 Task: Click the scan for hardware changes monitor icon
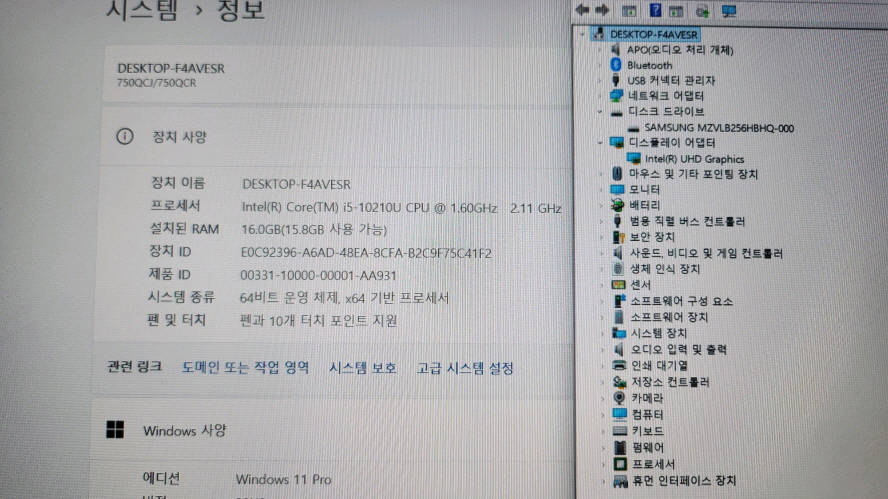tap(729, 10)
